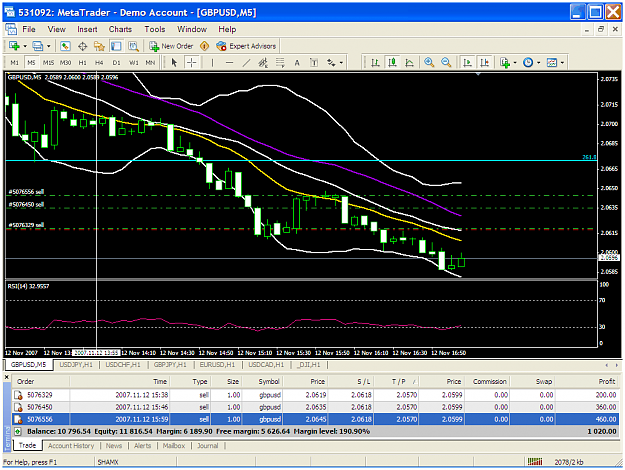Select order 5076329 row

[x=315, y=395]
